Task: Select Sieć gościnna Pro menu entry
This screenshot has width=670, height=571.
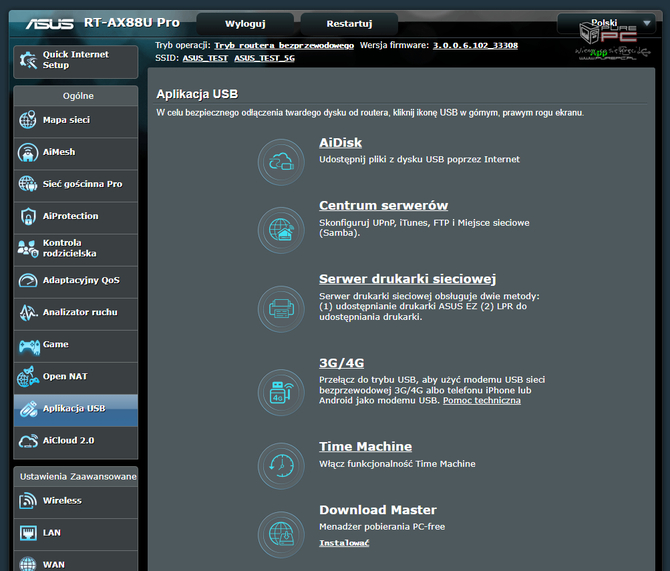Action: tap(76, 185)
